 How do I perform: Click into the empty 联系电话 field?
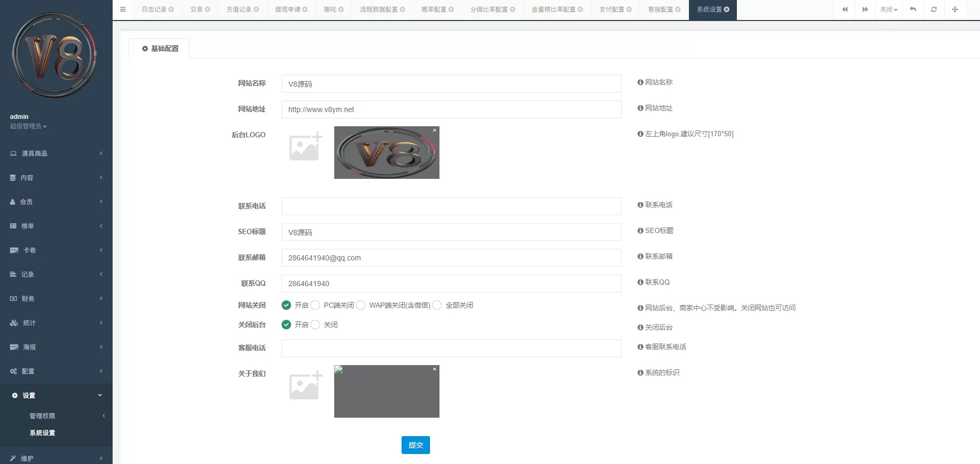pos(452,206)
